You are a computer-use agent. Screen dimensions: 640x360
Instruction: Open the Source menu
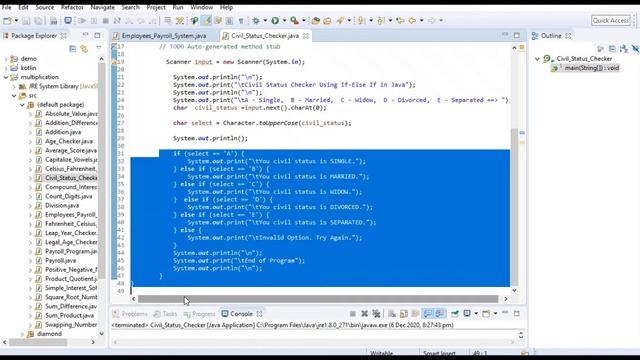(x=44, y=7)
